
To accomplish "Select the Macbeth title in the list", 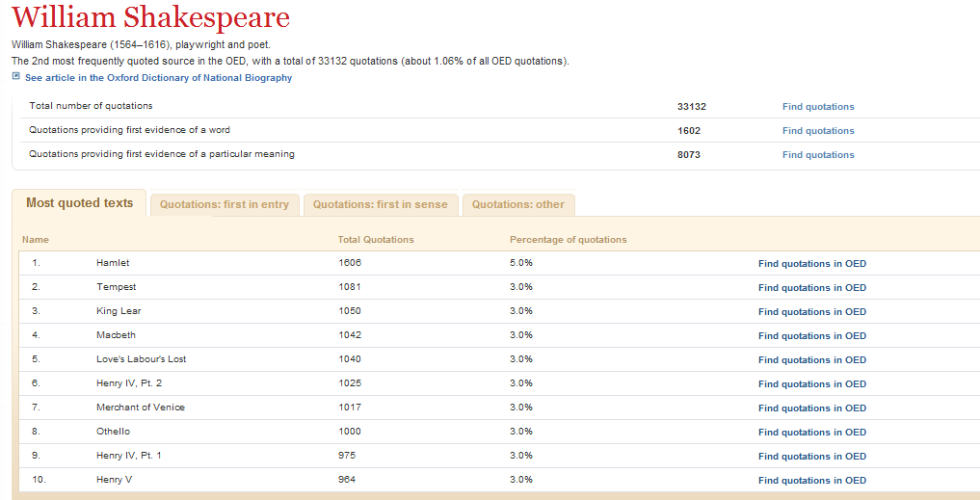I will coord(116,335).
